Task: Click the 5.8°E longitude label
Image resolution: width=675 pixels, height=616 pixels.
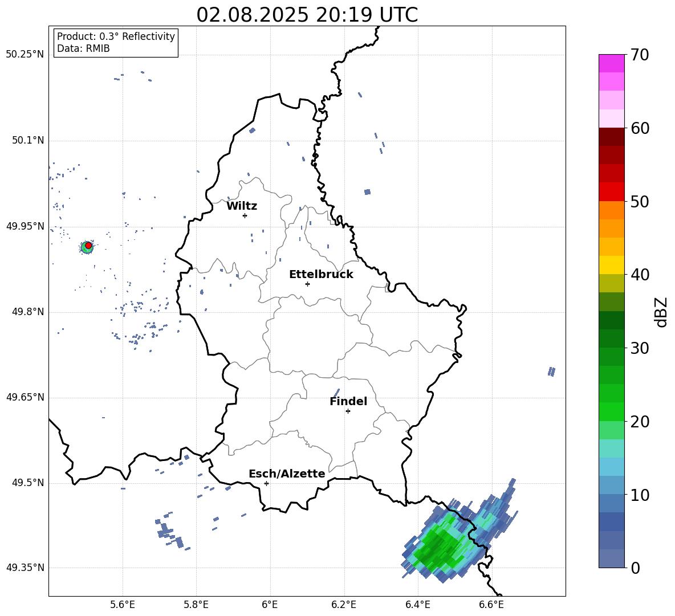Action: [196, 605]
